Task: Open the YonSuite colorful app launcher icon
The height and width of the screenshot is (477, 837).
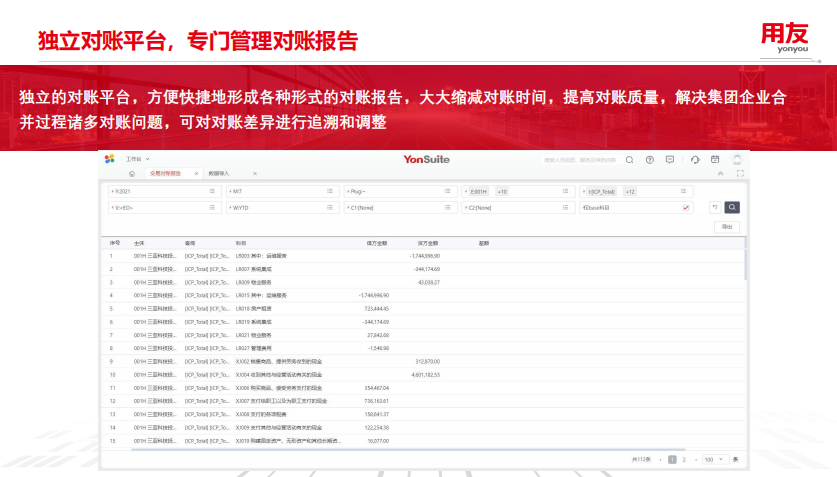Action: coord(109,159)
